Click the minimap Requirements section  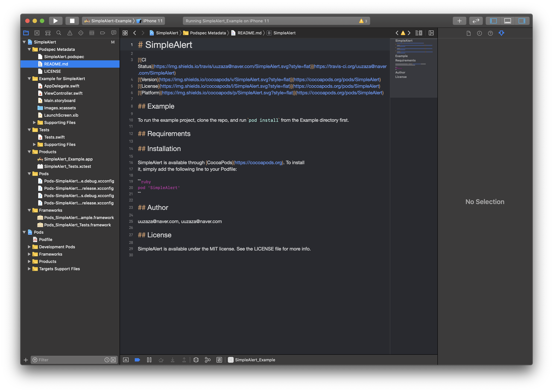405,60
